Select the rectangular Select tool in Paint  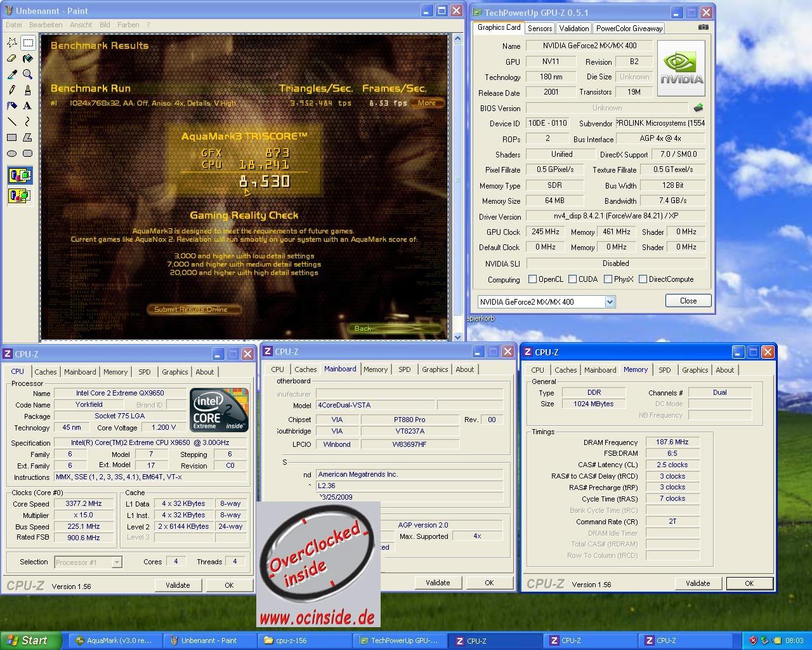tap(28, 43)
